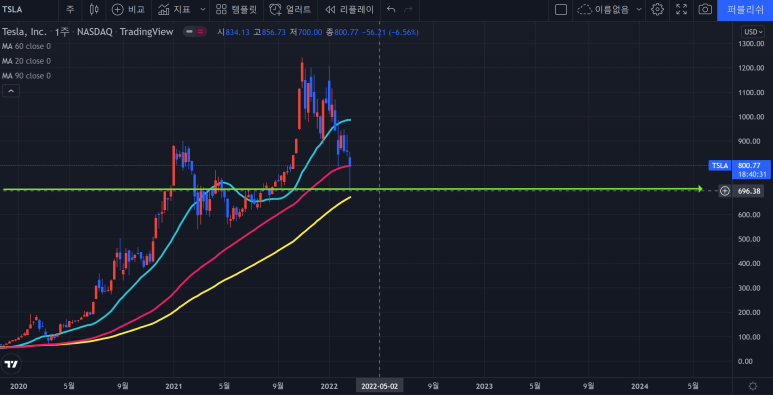Collapse the indicator legend with chevron
Viewport: 773px width, 395px height.
pyautogui.click(x=11, y=91)
